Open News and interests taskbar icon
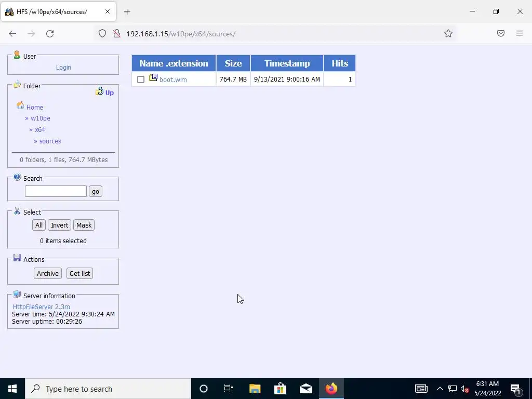This screenshot has width=532, height=399. (x=421, y=389)
